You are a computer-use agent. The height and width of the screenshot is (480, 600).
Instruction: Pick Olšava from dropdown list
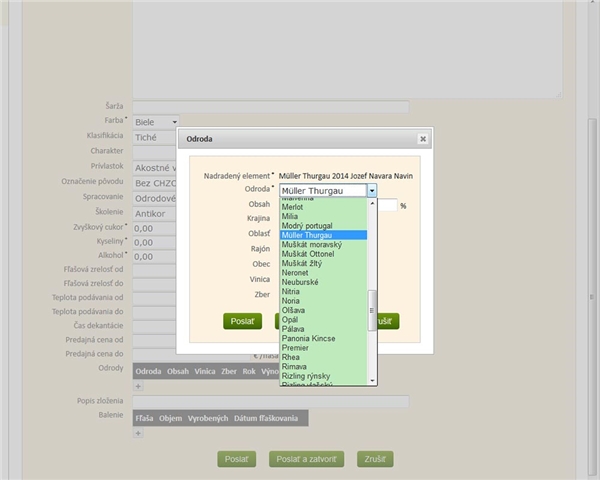click(323, 310)
